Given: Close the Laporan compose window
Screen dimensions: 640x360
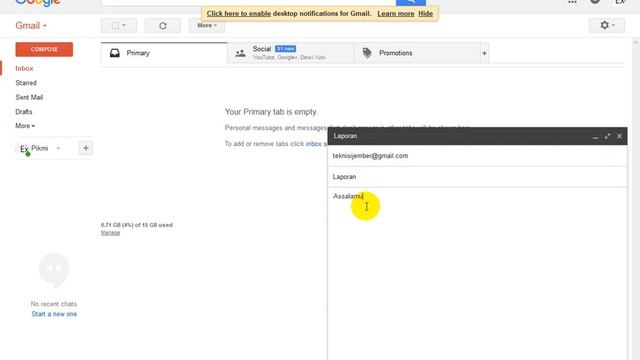Looking at the screenshot, I should 619,136.
